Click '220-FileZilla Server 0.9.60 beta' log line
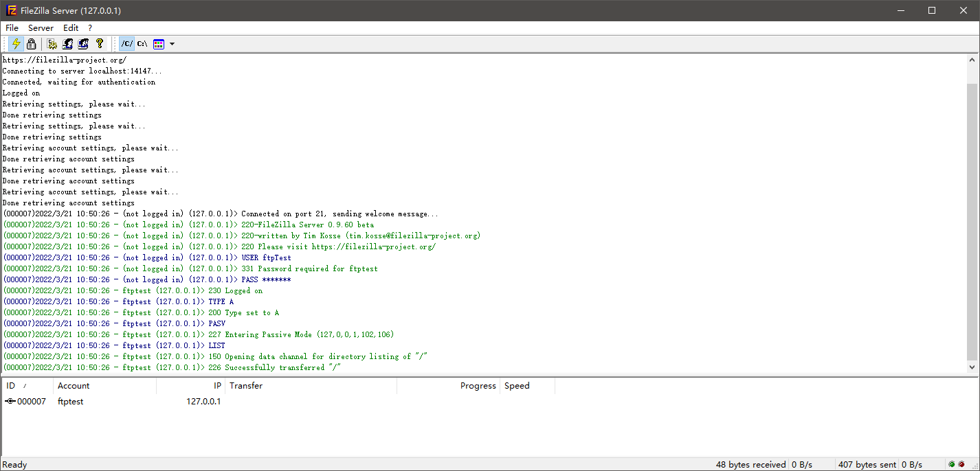The width and height of the screenshot is (980, 471). point(188,225)
